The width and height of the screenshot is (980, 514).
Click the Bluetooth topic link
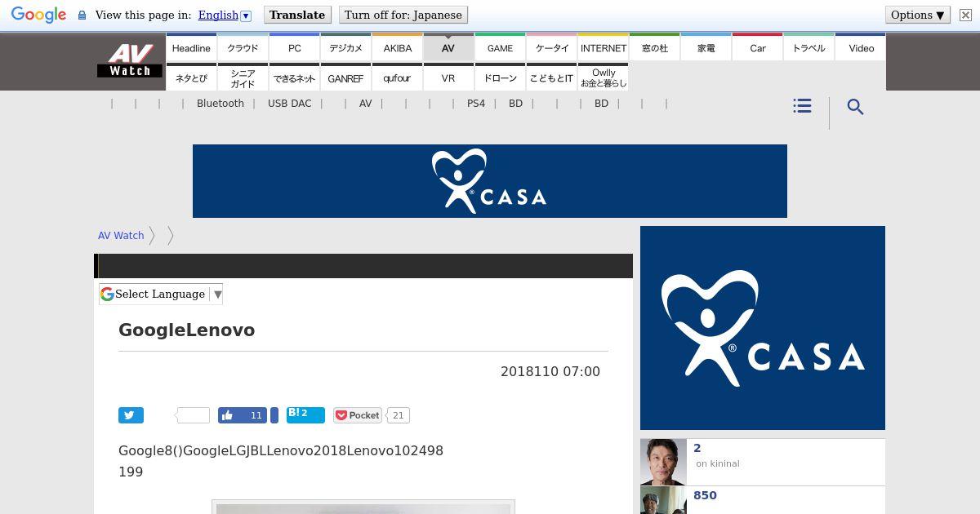point(220,104)
